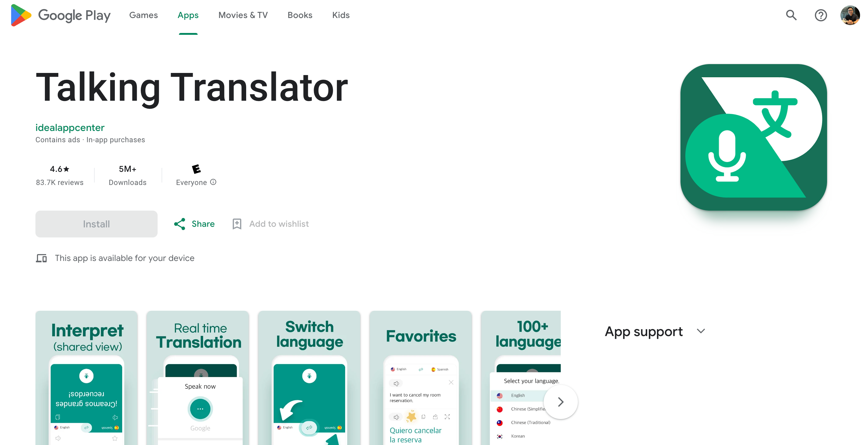Screen dimensions: 868x445
Task: Click the device availability icon
Action: [41, 258]
